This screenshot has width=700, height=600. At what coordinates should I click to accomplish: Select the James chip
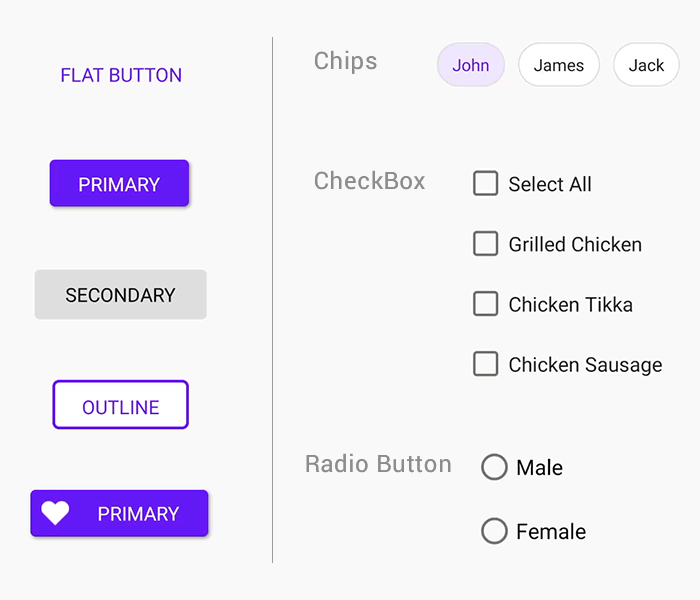coord(558,65)
